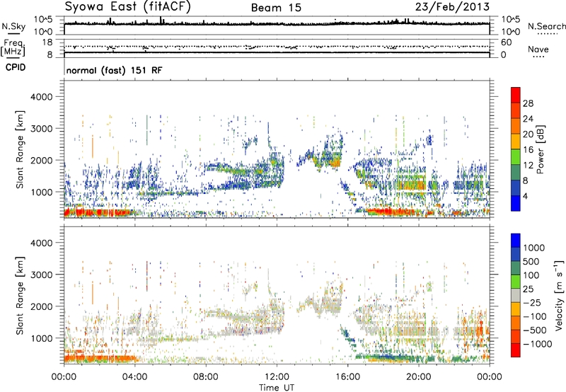Click '2000' on the Power panel range axis
The image size is (566, 392).
pyautogui.click(x=42, y=160)
